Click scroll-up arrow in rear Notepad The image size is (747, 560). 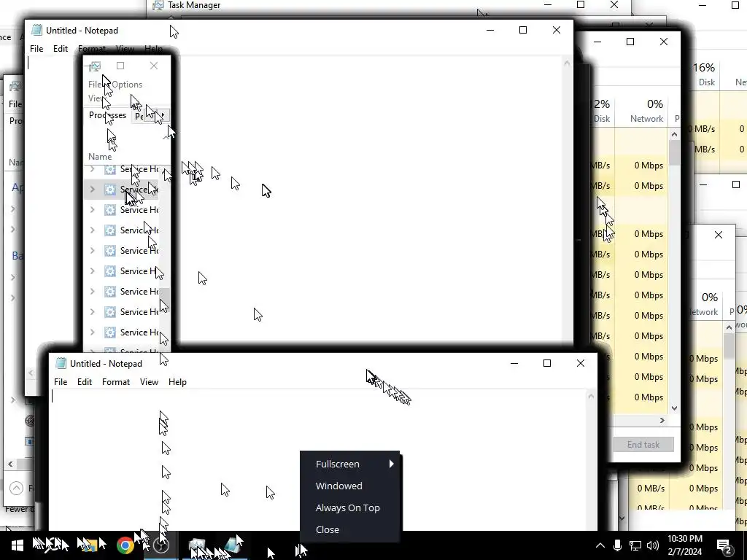566,63
